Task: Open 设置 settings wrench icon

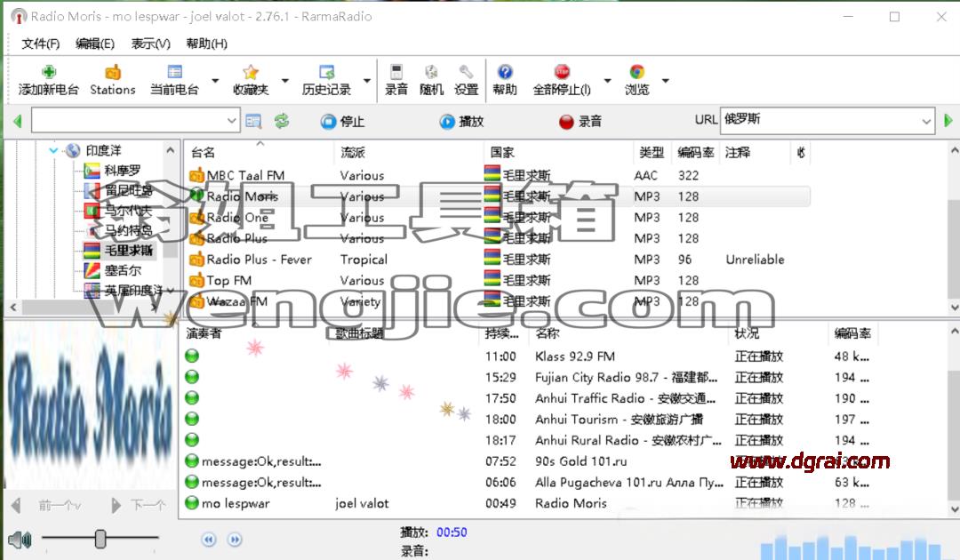Action: [x=466, y=72]
